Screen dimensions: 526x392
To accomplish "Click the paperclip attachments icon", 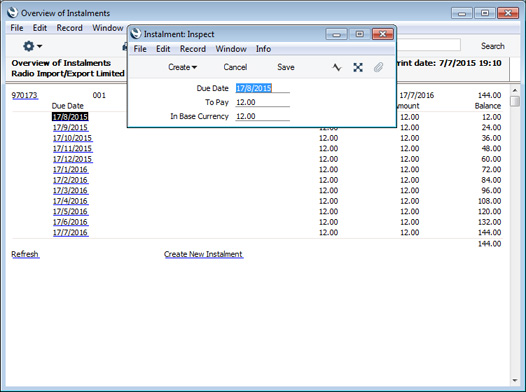I will (x=378, y=67).
